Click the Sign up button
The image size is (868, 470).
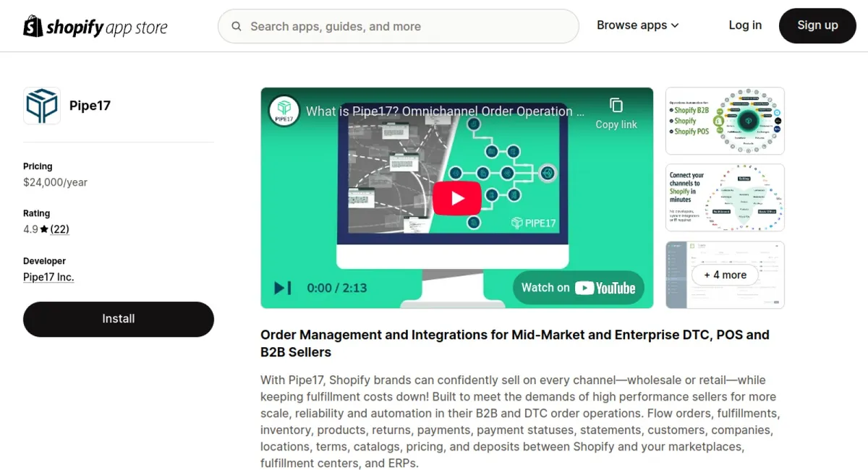[817, 25]
